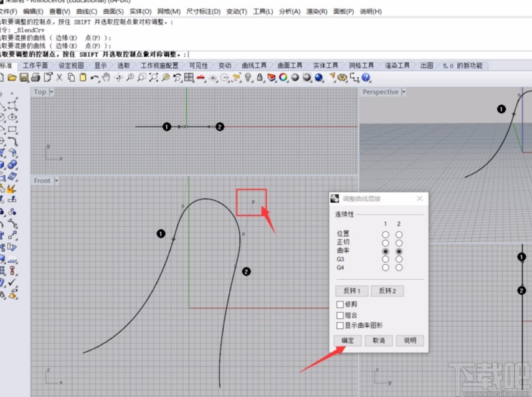The height and width of the screenshot is (397, 532).
Task: Click the 确定 button
Action: coord(347,341)
